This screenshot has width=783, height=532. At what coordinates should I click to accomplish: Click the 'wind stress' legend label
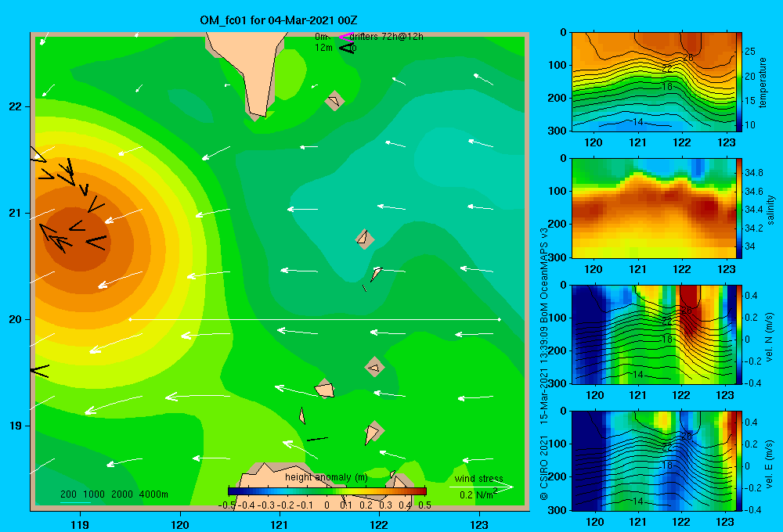pyautogui.click(x=479, y=479)
